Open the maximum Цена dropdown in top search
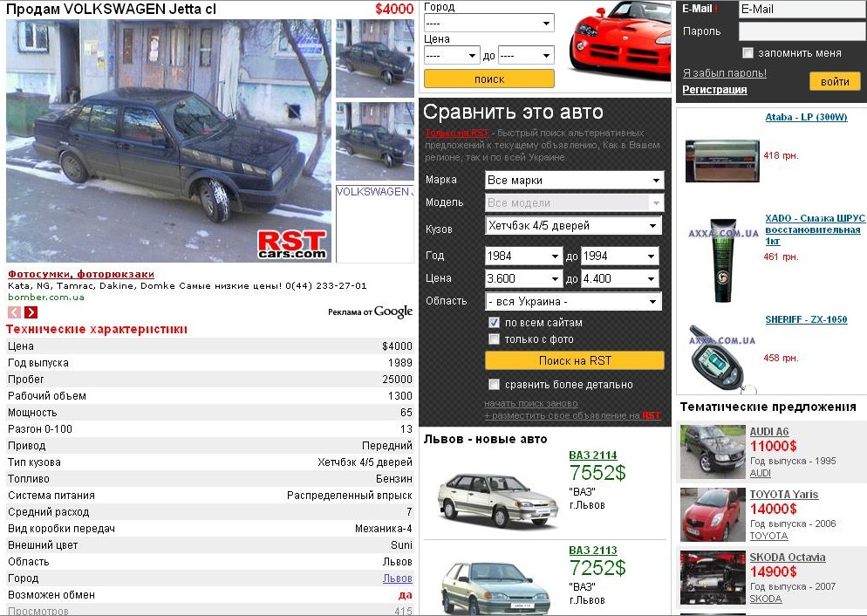This screenshot has width=867, height=616. 526,55
